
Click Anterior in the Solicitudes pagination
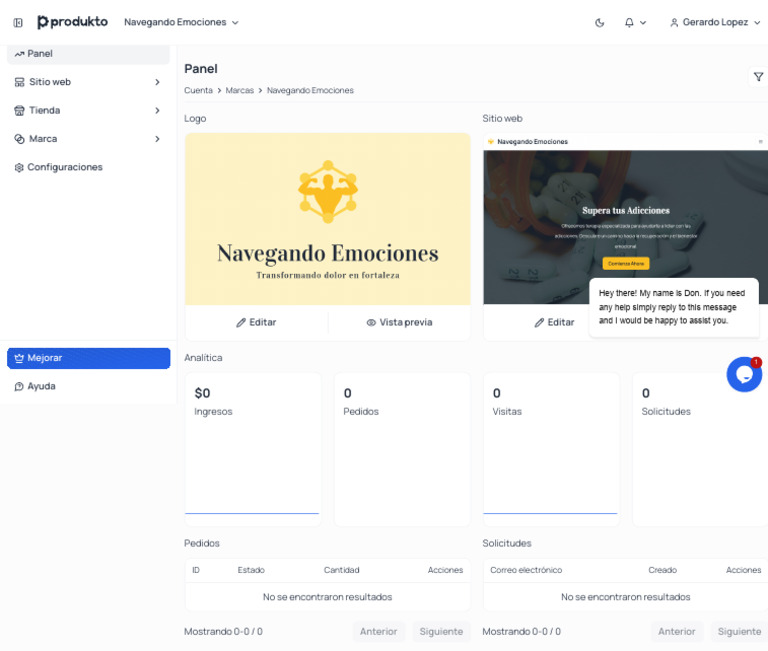(677, 631)
